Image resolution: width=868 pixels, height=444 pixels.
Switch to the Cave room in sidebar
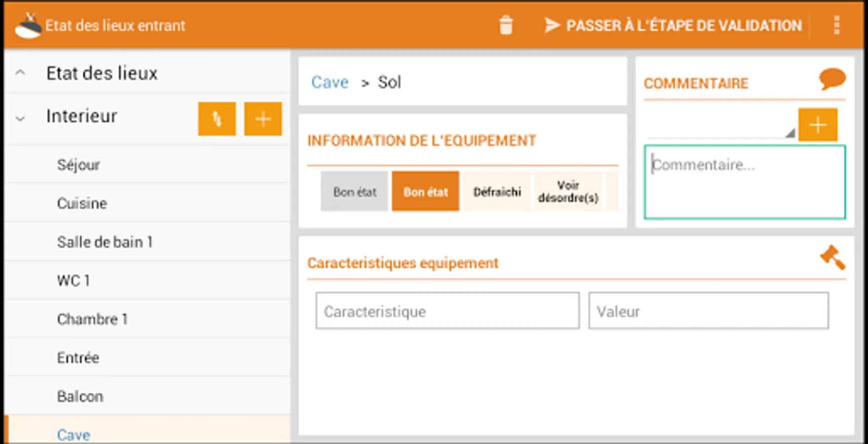point(73,434)
